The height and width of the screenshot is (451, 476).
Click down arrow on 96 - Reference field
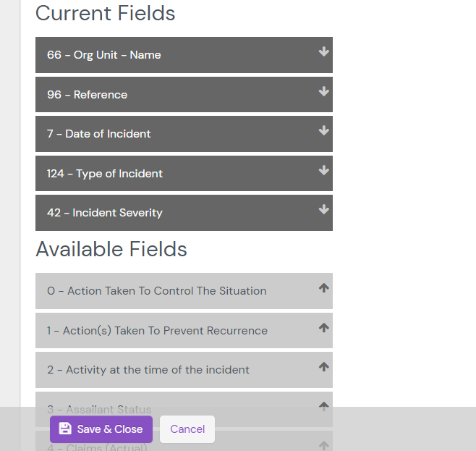pyautogui.click(x=323, y=92)
